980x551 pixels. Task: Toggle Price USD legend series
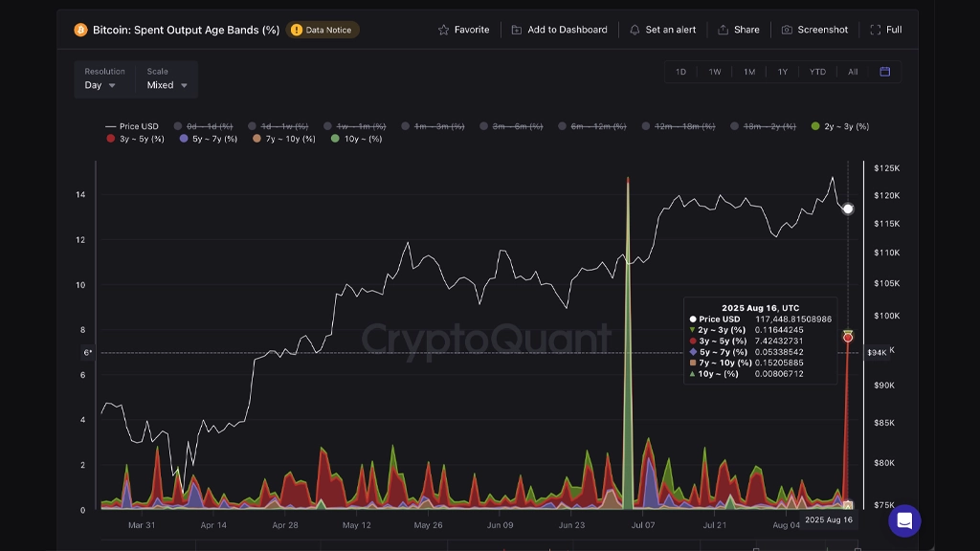point(132,126)
